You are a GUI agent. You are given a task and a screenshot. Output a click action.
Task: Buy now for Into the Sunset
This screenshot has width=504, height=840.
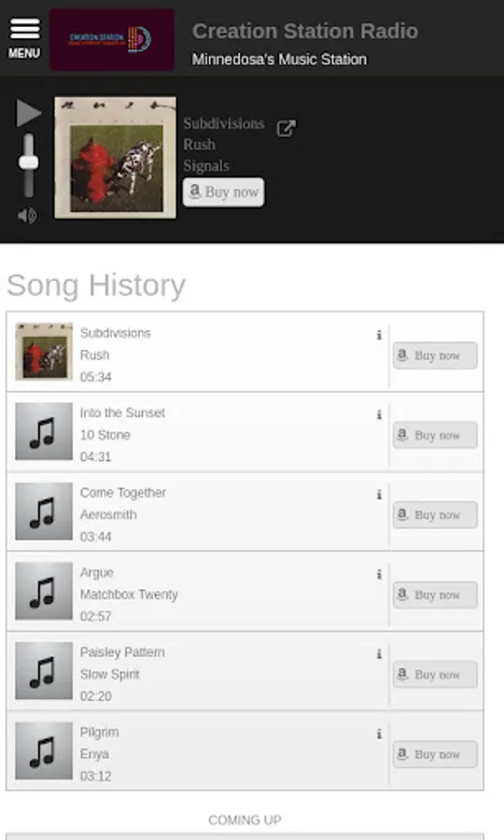pos(435,435)
